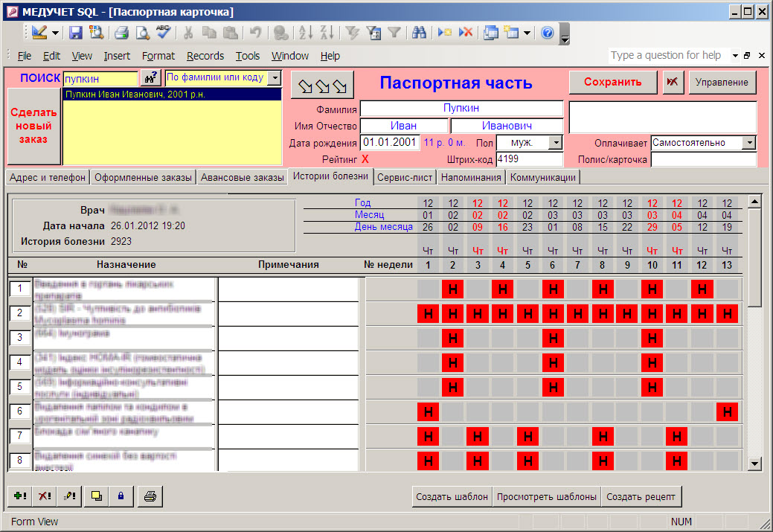Expand the 'По фамилии или коду' search mode dropdown
The width and height of the screenshot is (773, 532).
pyautogui.click(x=275, y=78)
